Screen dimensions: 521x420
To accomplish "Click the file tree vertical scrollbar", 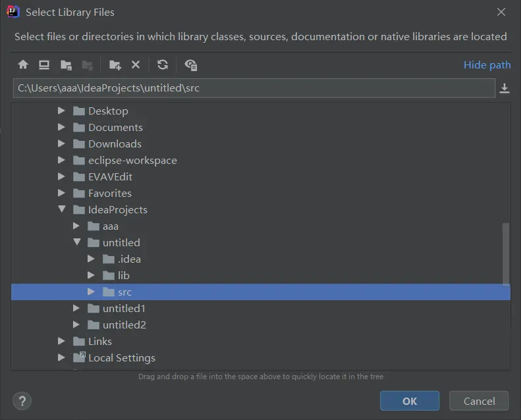I will tap(506, 254).
